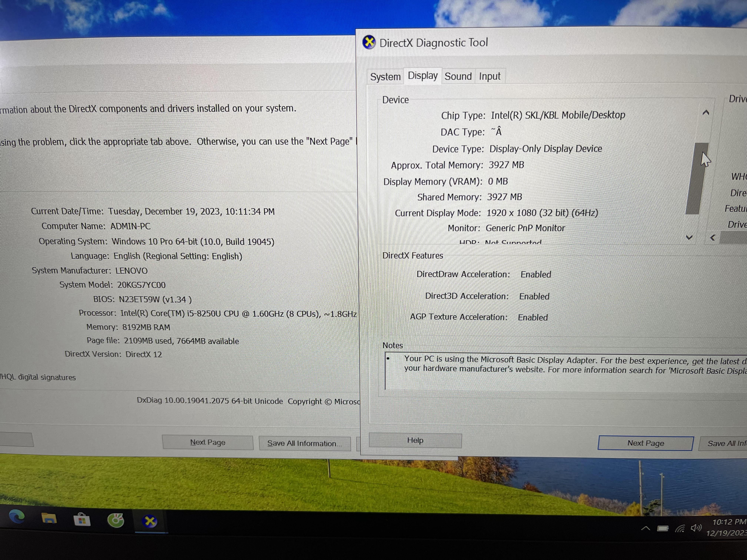747x560 pixels.
Task: Click left scroll arrow of Drivers panel
Action: 713,238
